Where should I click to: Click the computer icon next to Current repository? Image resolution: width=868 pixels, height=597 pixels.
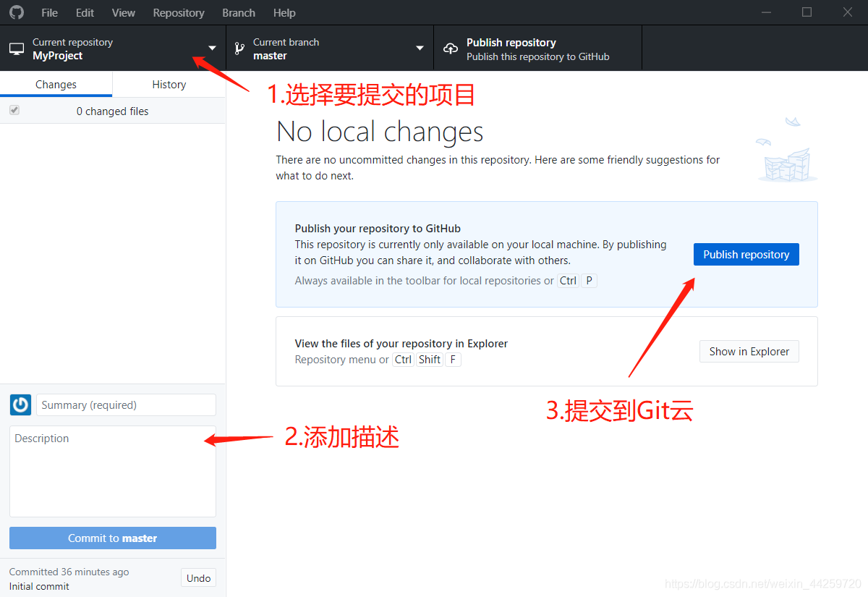tap(16, 48)
